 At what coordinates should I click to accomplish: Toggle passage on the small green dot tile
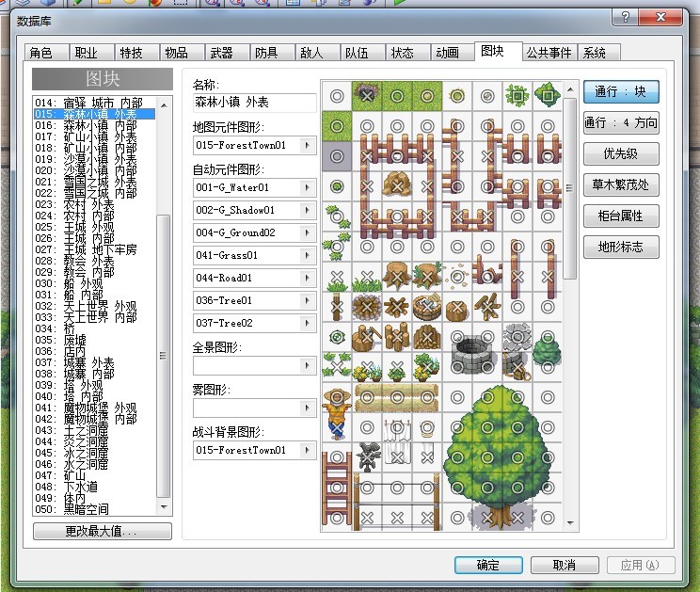[x=337, y=186]
